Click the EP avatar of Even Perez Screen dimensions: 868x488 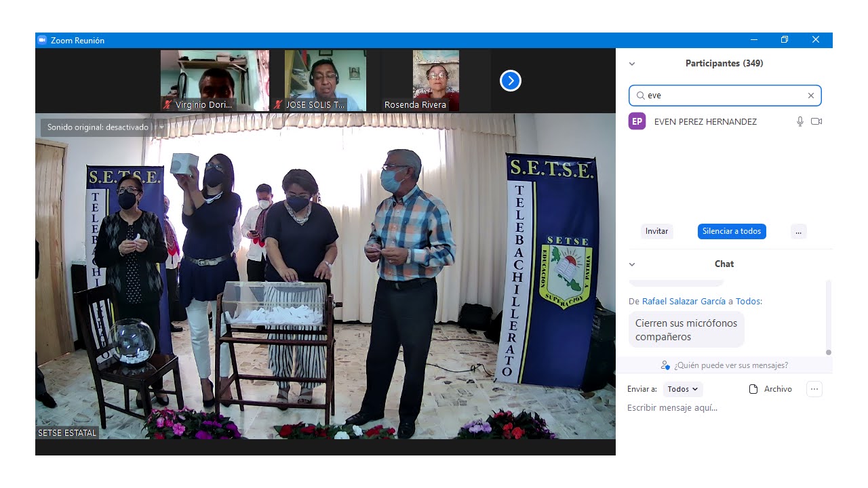click(637, 121)
